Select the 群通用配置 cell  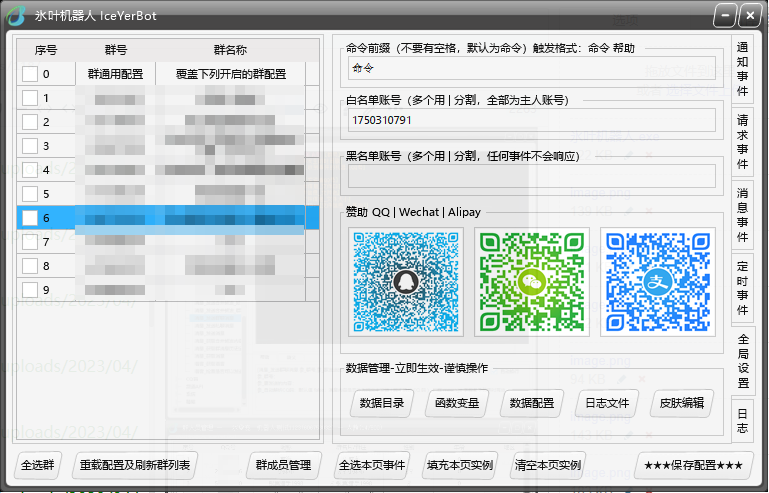coord(116,74)
